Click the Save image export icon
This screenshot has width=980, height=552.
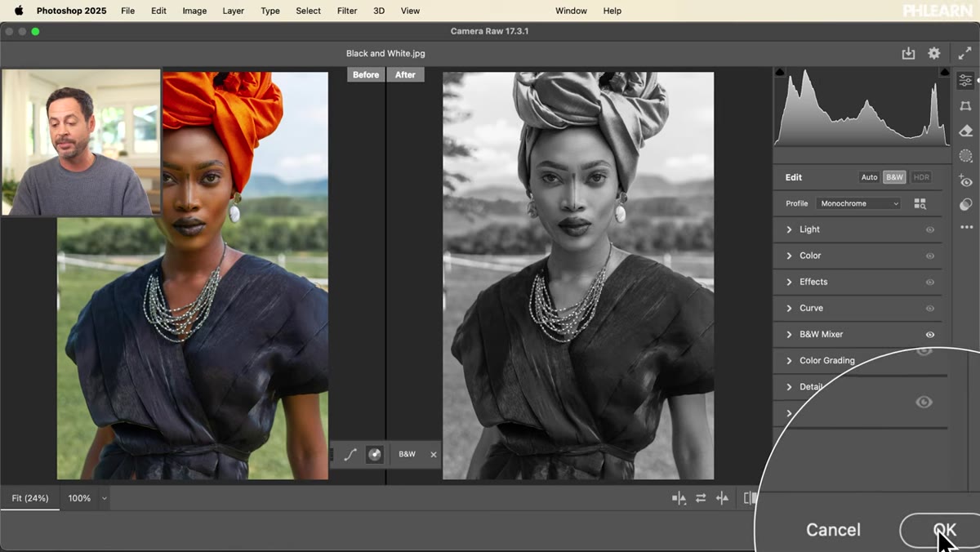tap(908, 53)
